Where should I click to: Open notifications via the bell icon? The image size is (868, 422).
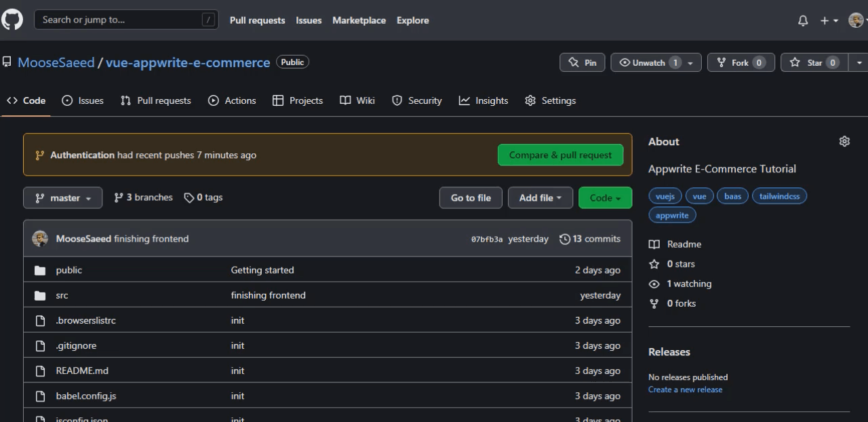[802, 20]
